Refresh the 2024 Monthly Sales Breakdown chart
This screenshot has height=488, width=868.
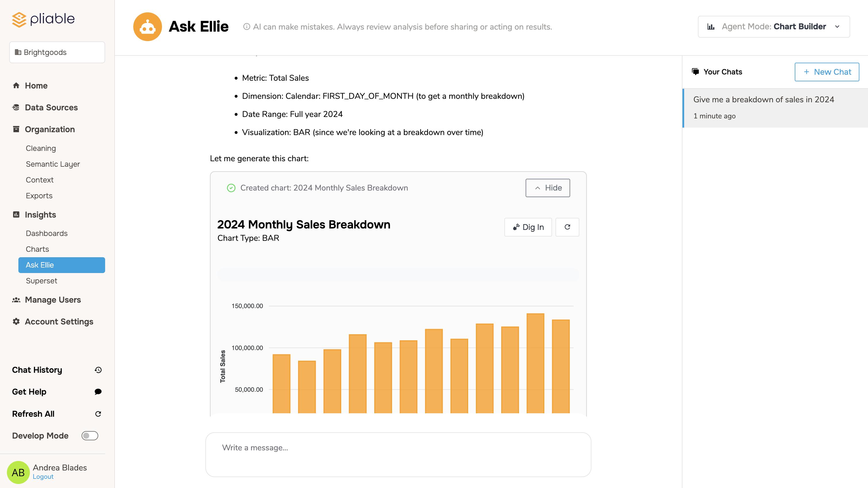coord(567,227)
